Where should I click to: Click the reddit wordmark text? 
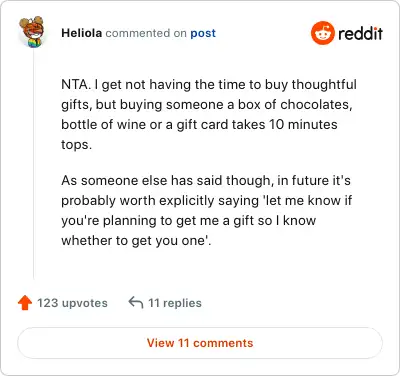click(x=360, y=33)
